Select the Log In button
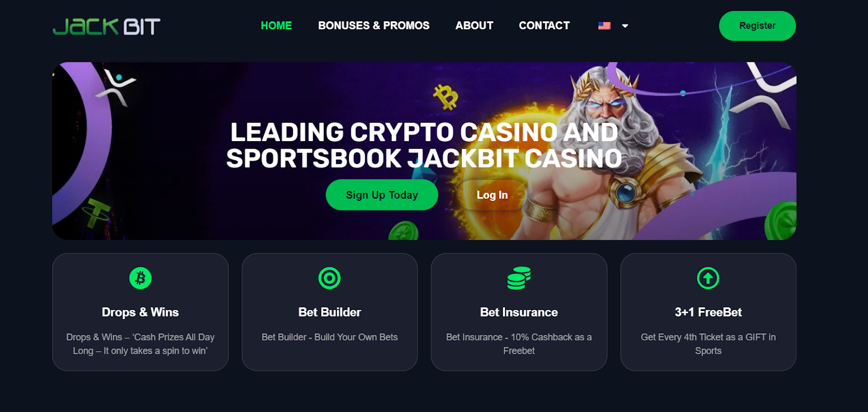The image size is (868, 412). point(492,195)
